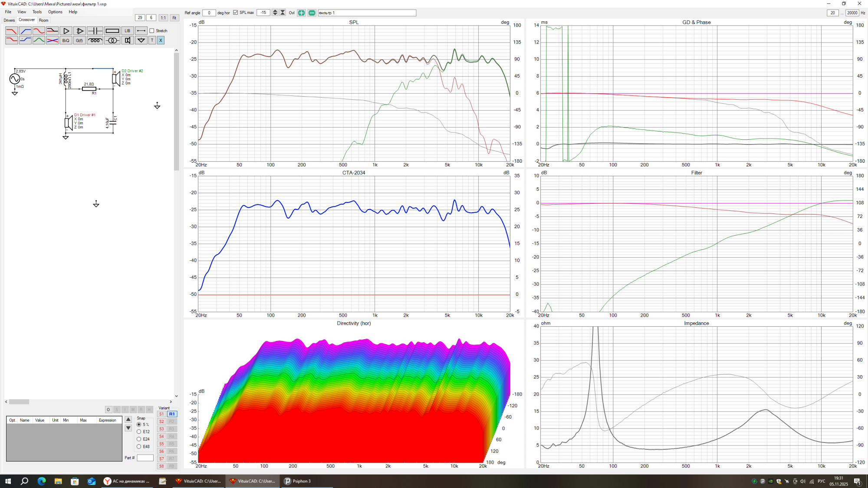Select the E24 snap option
The height and width of the screenshot is (488, 868).
[139, 439]
